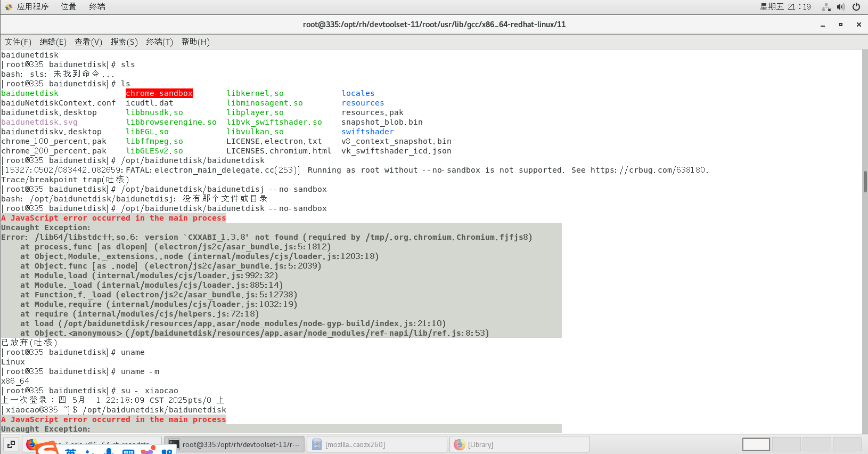Click the first workspace switcher box
This screenshot has width=868, height=454.
[756, 444]
